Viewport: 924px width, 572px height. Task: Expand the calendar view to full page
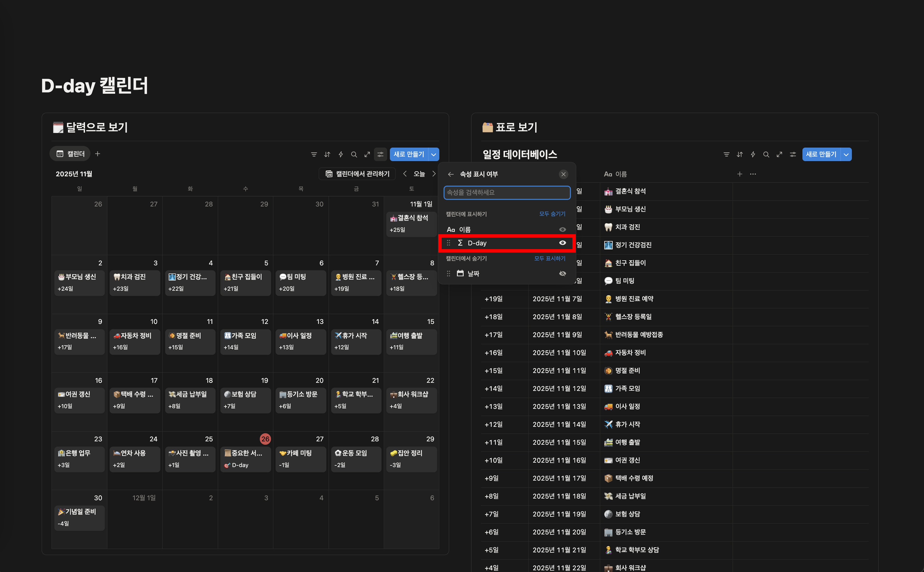(x=367, y=154)
